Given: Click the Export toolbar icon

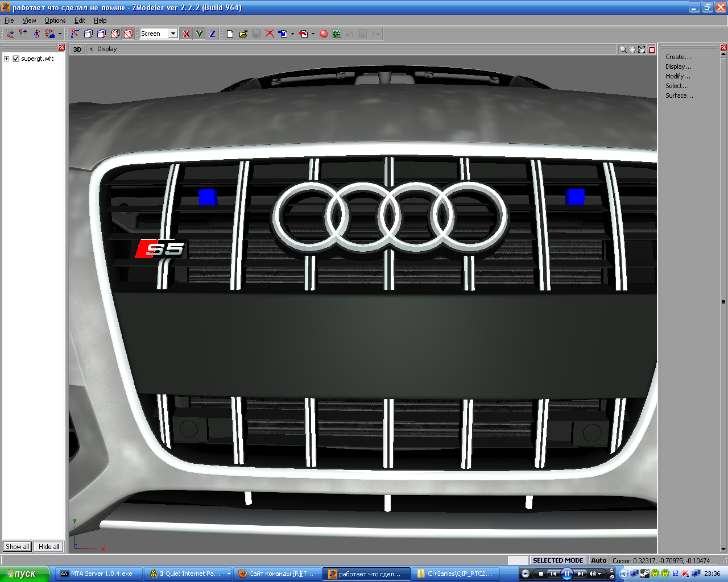Looking at the screenshot, I should tap(303, 34).
